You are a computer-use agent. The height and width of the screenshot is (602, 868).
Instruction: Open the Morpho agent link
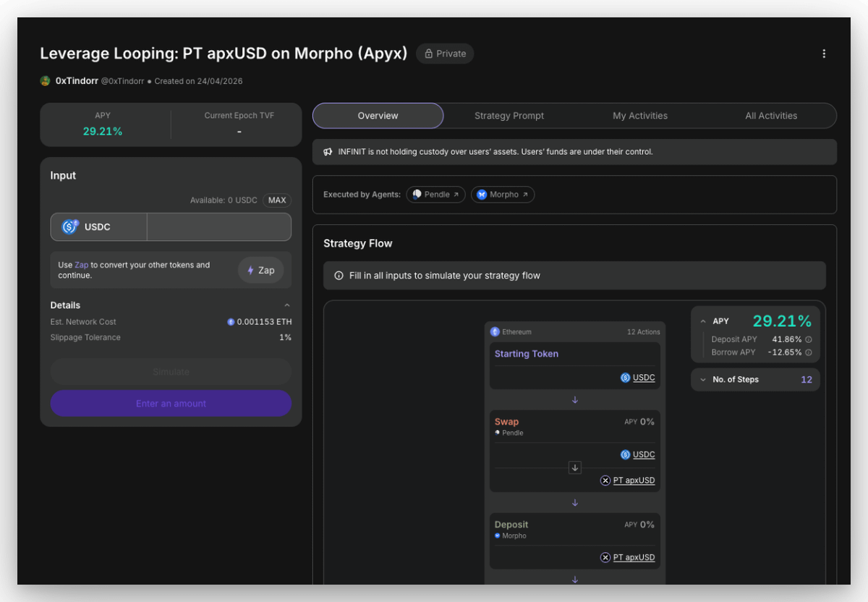click(503, 195)
